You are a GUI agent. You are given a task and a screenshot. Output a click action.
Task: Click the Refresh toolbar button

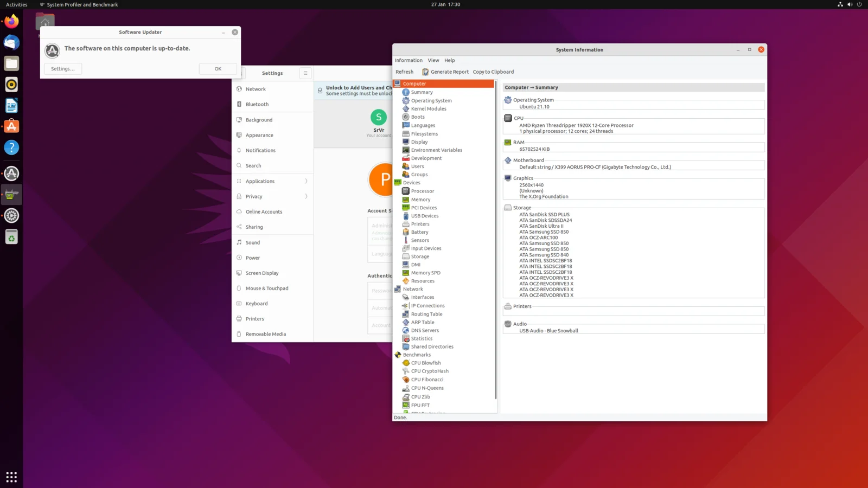pyautogui.click(x=404, y=72)
